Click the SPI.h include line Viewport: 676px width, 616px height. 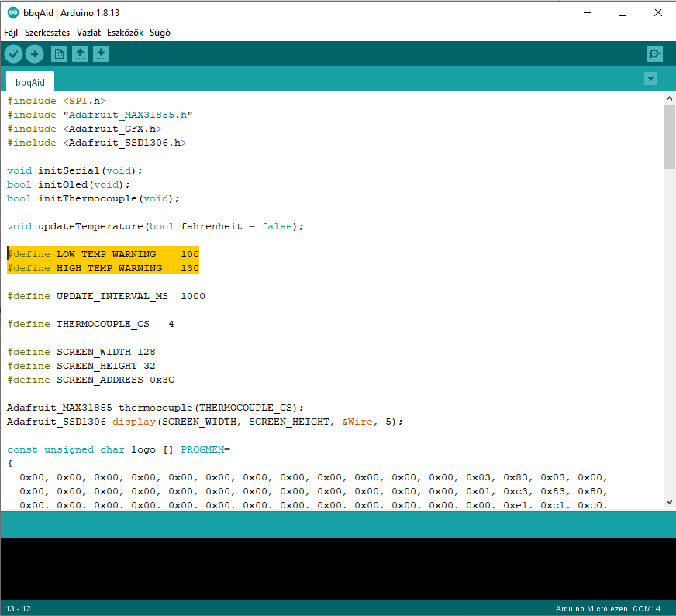click(57, 101)
